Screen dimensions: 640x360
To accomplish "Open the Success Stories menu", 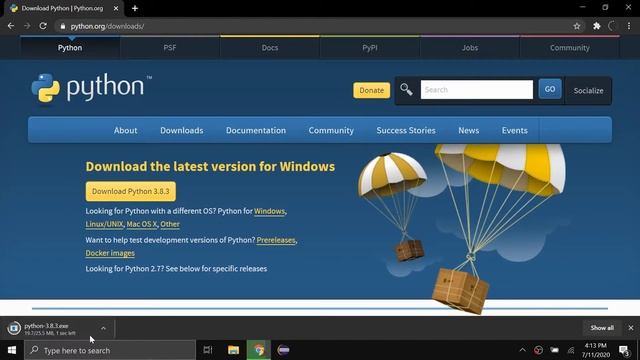I will 406,130.
